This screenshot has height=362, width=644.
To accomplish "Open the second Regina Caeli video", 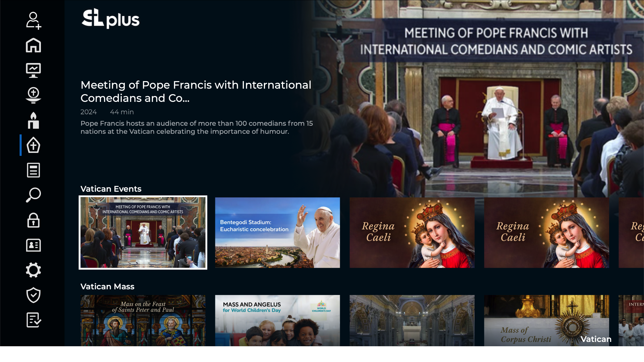I will point(546,233).
